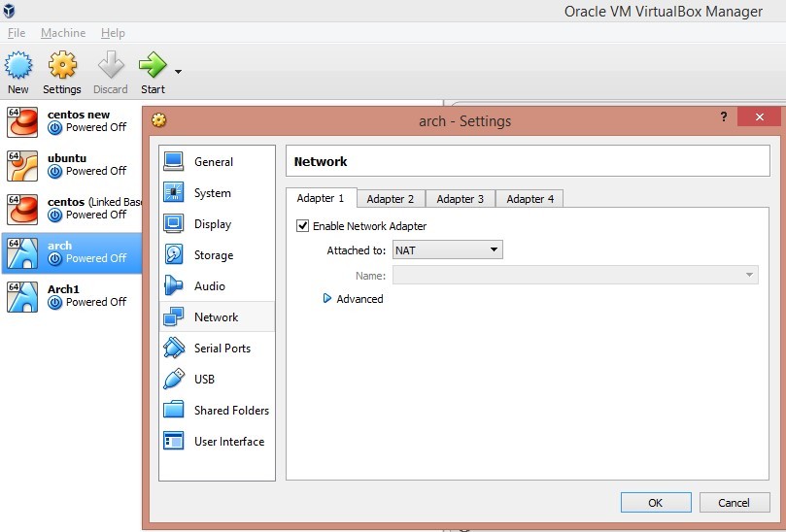Click the Arch1 VM name
The image size is (786, 532).
[x=63, y=289]
